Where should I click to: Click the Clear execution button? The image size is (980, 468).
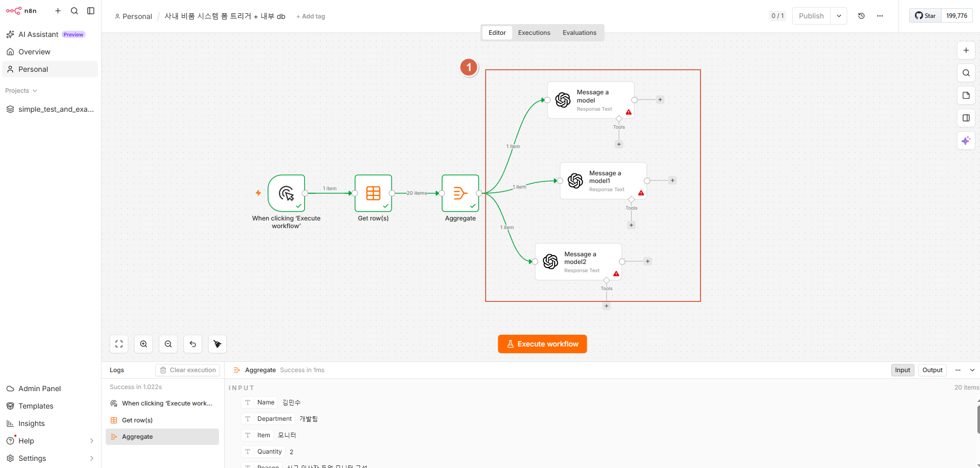[188, 370]
